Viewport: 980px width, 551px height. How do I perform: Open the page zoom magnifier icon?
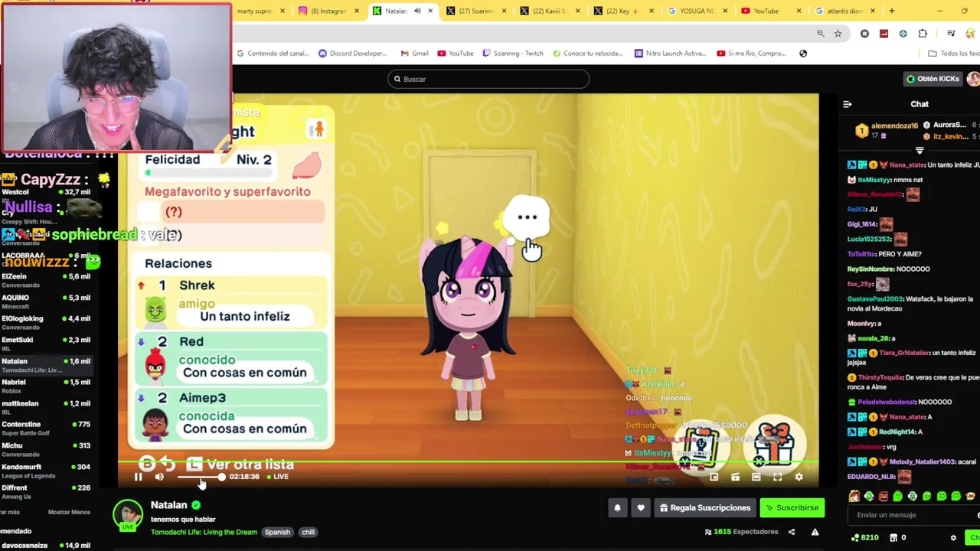(820, 34)
